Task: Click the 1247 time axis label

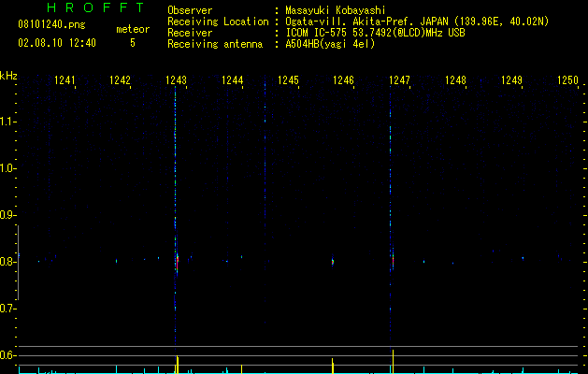Action: [399, 80]
